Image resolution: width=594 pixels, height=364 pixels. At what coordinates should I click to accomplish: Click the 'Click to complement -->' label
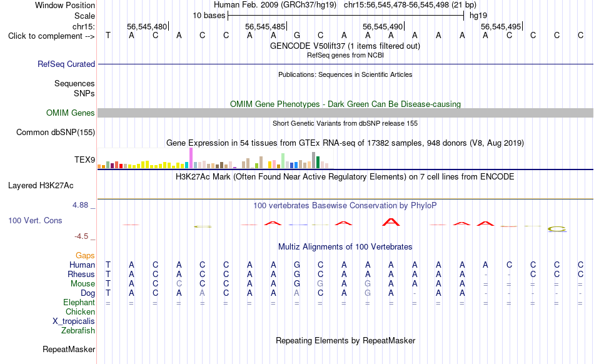pyautogui.click(x=51, y=36)
